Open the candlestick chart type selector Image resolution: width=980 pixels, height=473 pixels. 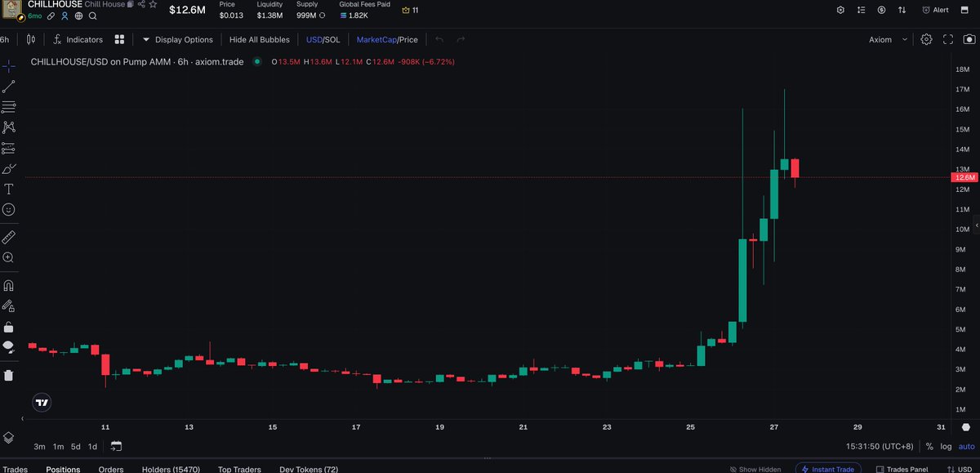(31, 39)
